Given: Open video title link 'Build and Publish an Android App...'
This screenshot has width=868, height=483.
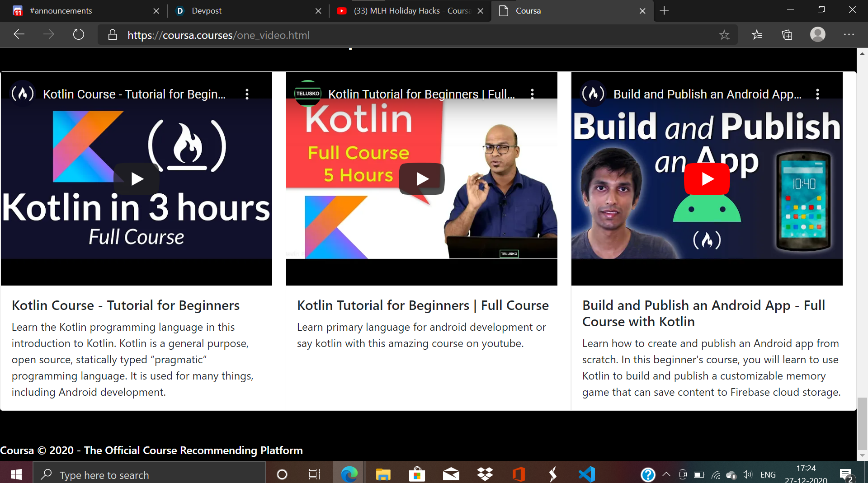Looking at the screenshot, I should pos(708,94).
